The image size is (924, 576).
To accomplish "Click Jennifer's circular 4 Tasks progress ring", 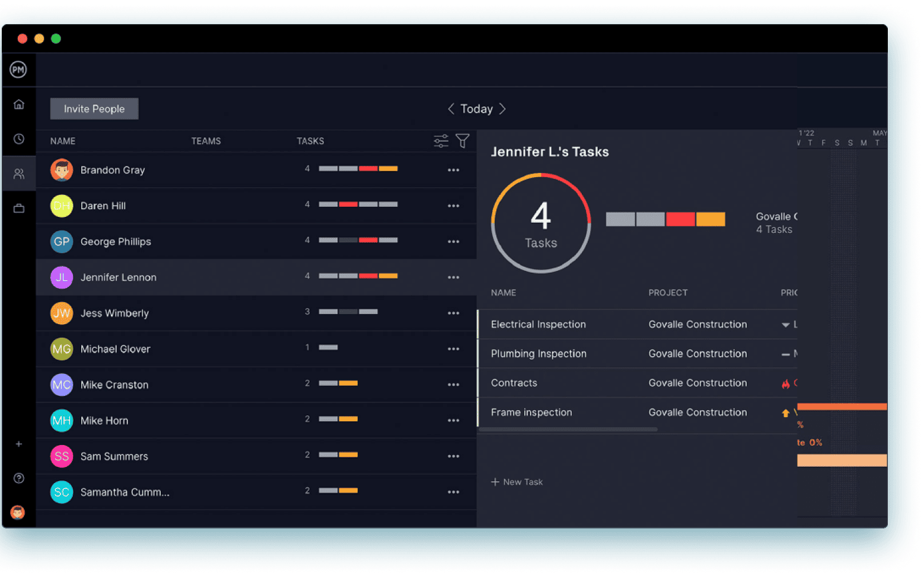I will [x=541, y=223].
